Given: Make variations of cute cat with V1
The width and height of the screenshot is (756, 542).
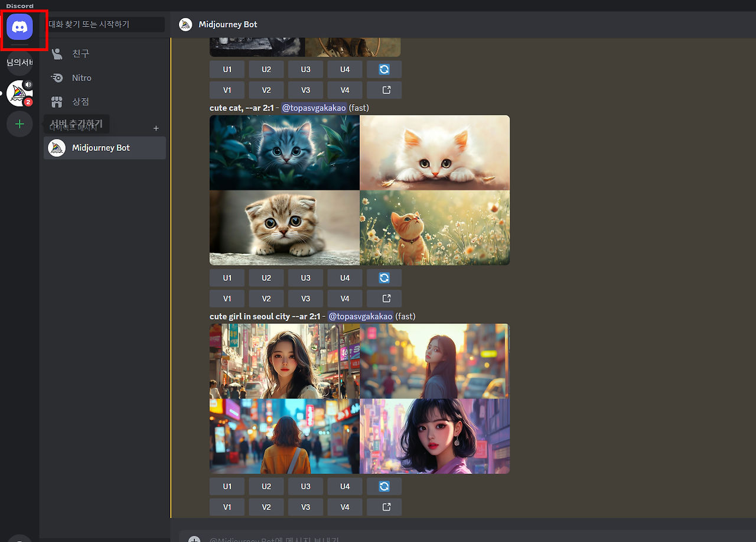Looking at the screenshot, I should point(227,298).
